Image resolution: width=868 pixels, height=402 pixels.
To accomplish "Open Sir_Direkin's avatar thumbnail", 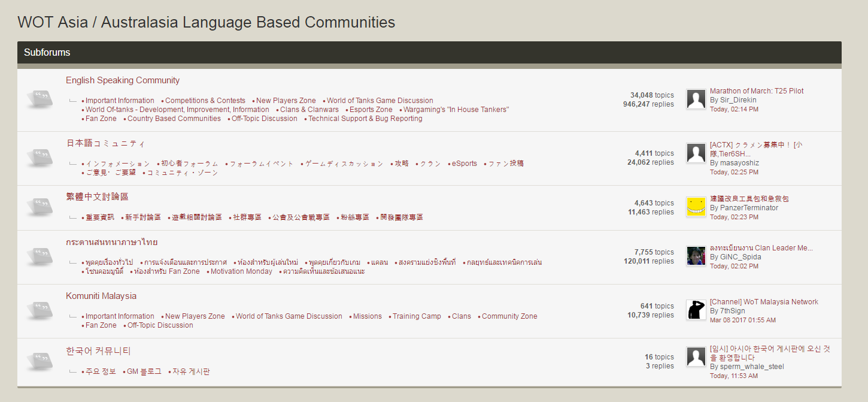I will pos(696,99).
